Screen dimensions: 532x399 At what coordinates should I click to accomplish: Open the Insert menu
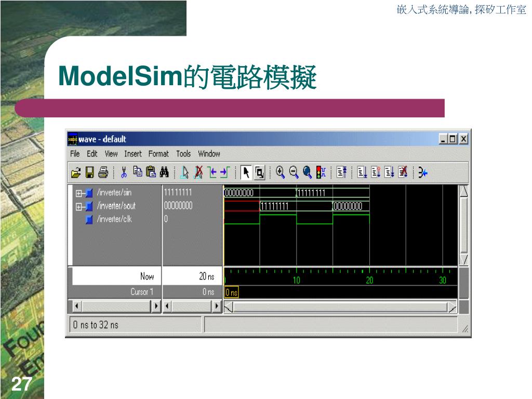point(132,154)
